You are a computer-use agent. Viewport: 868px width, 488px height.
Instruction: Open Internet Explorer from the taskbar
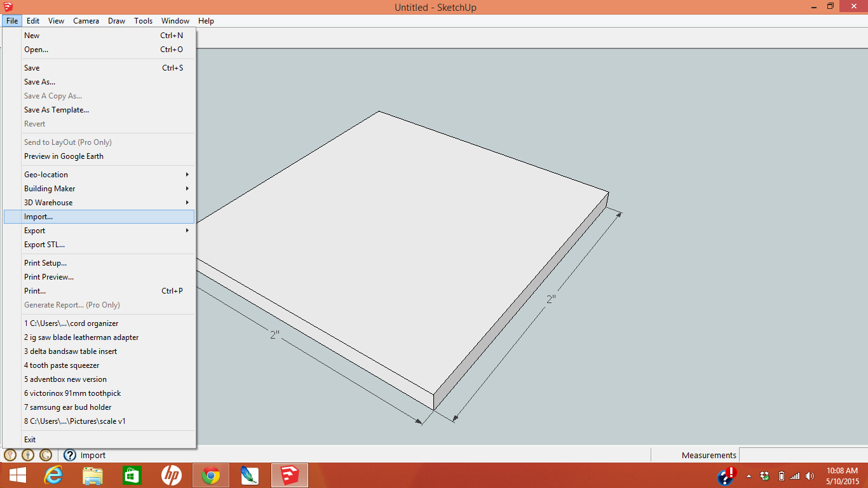pos(53,475)
